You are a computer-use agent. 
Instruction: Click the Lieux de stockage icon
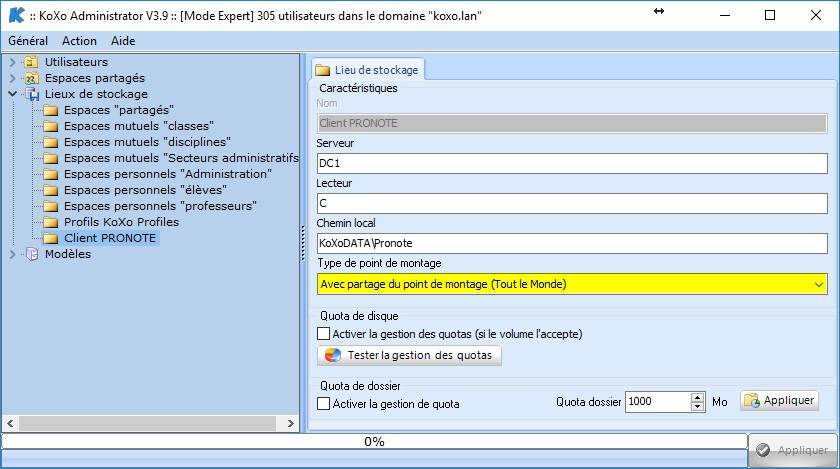tap(32, 94)
